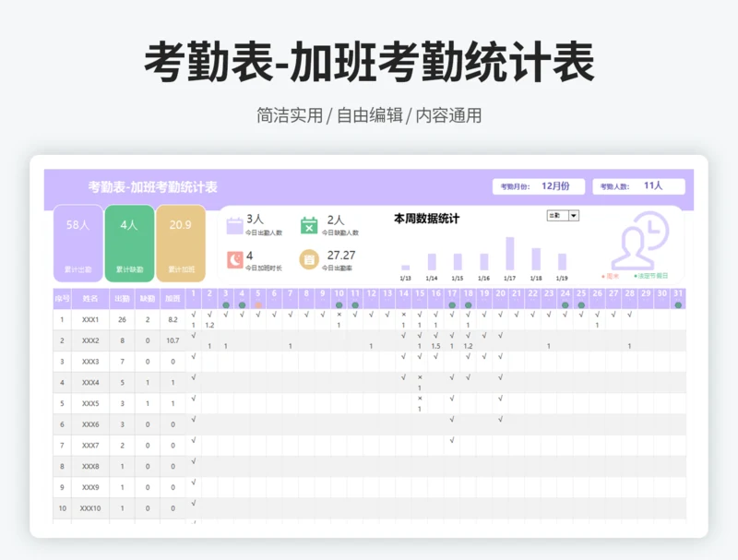This screenshot has width=738, height=560.
Task: Click the red moon icon for 今日加班时长
Action: click(x=234, y=259)
